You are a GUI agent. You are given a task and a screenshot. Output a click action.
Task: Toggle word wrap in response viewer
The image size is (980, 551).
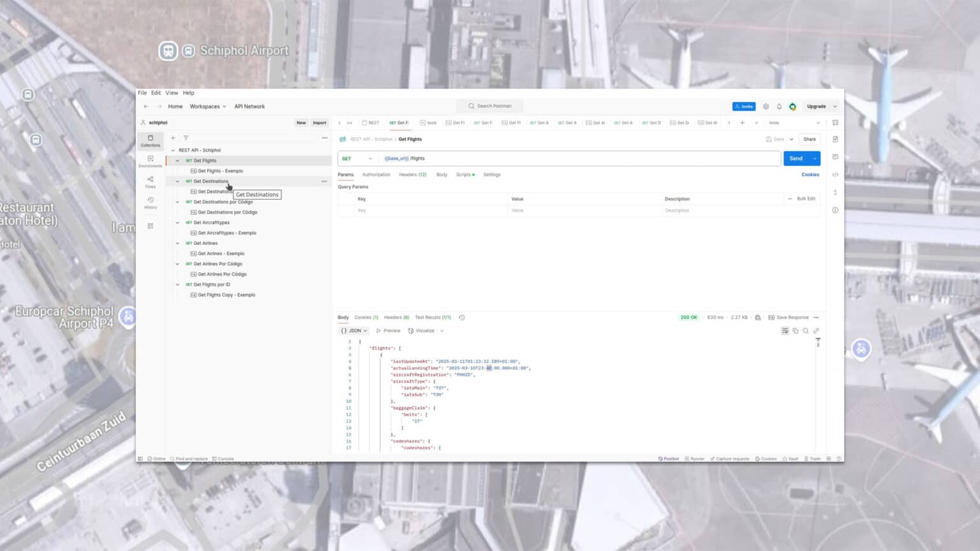tap(785, 331)
